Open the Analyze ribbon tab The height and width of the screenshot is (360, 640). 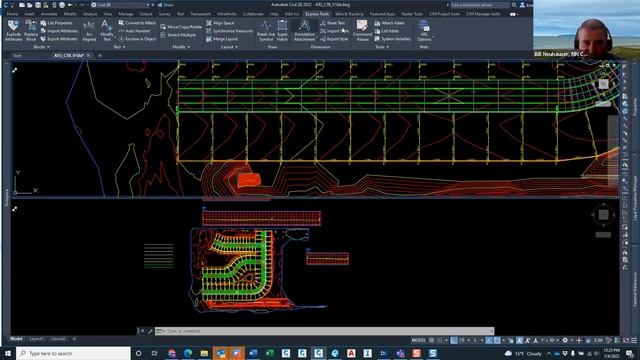90,14
